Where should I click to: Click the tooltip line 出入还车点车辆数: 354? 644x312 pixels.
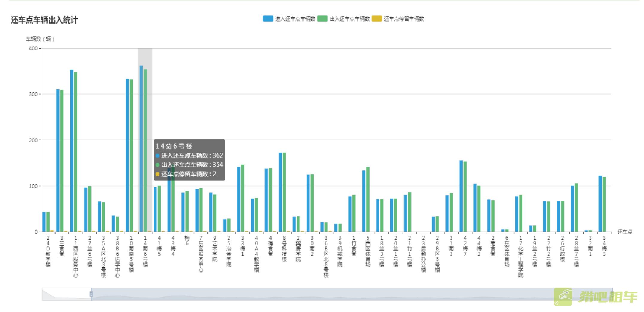tap(189, 165)
